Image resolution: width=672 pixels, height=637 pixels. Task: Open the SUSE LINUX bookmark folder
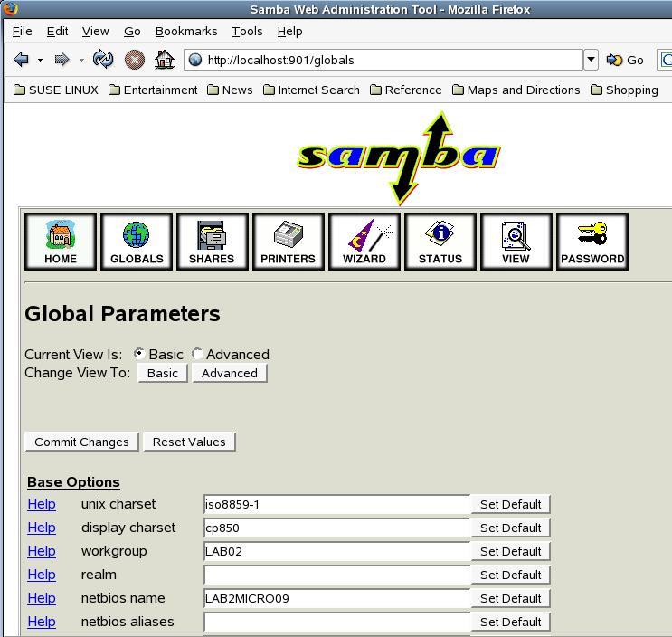coord(56,90)
